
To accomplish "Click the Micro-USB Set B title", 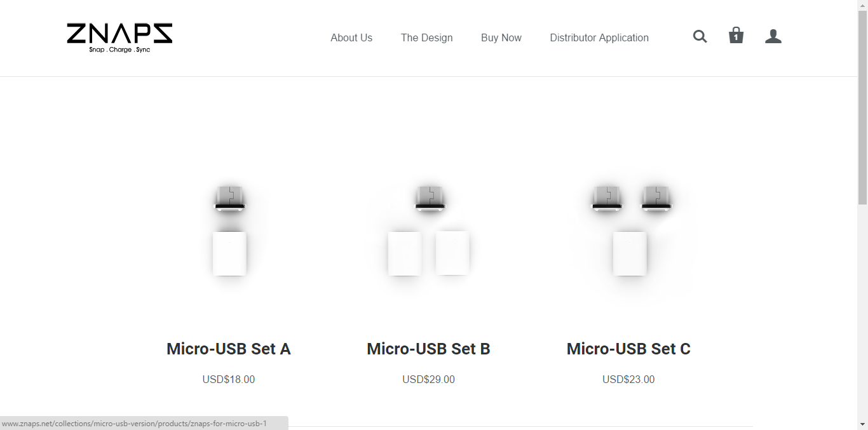I will 428,349.
